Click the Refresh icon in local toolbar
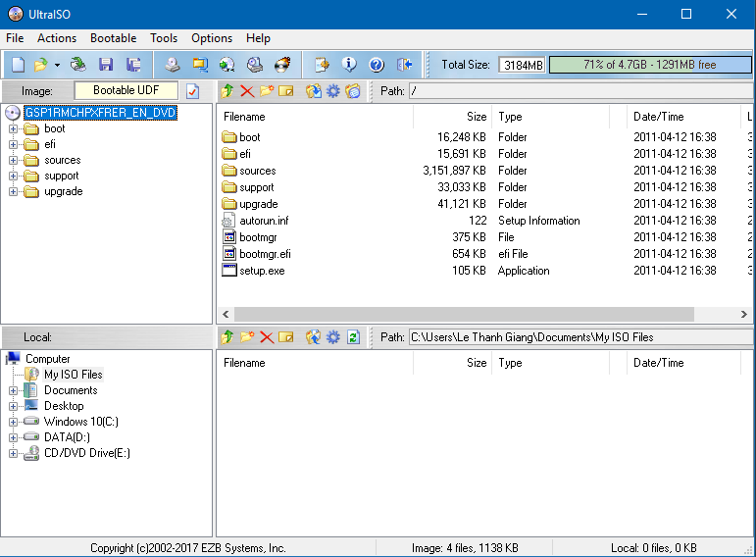Screen dimensions: 756x557 pos(353,337)
